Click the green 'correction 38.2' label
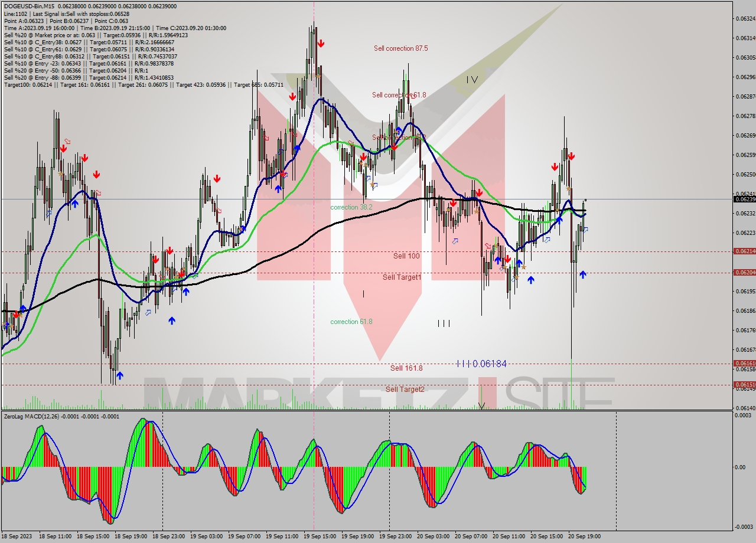This screenshot has width=756, height=543. [351, 207]
